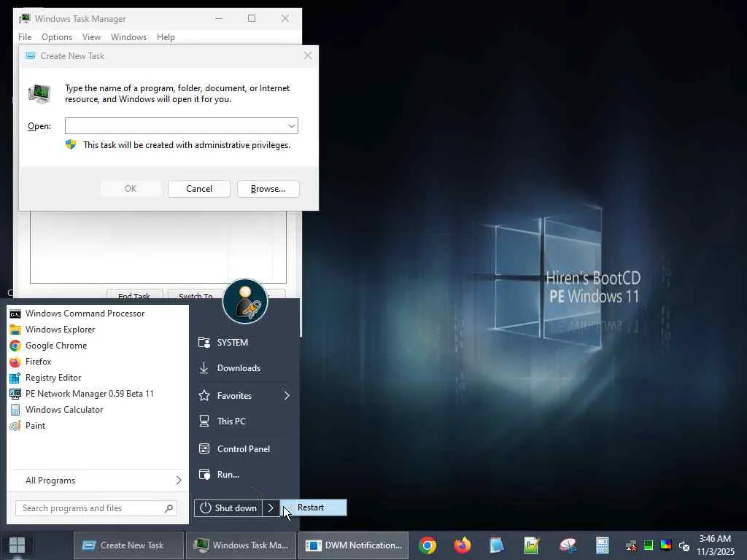Open the Options menu in Task Manager
Viewport: 747px width, 560px height.
[57, 37]
